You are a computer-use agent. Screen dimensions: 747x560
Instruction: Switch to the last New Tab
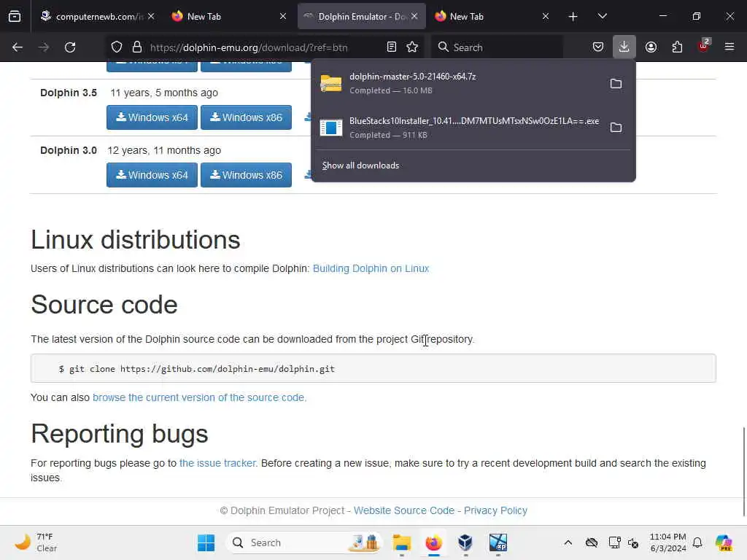[x=492, y=17]
